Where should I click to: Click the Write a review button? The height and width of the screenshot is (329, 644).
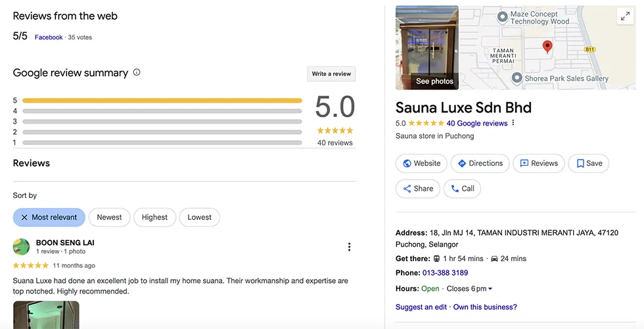coord(331,74)
